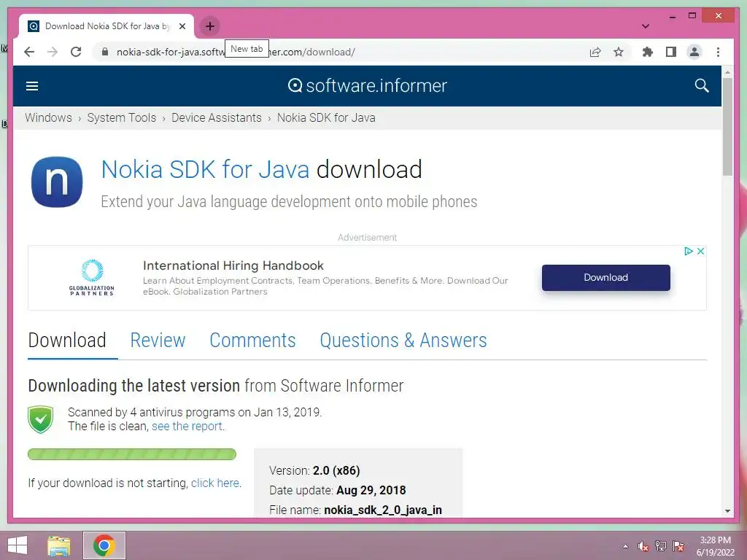Open File Explorer from taskbar
This screenshot has width=747, height=560.
tap(58, 545)
